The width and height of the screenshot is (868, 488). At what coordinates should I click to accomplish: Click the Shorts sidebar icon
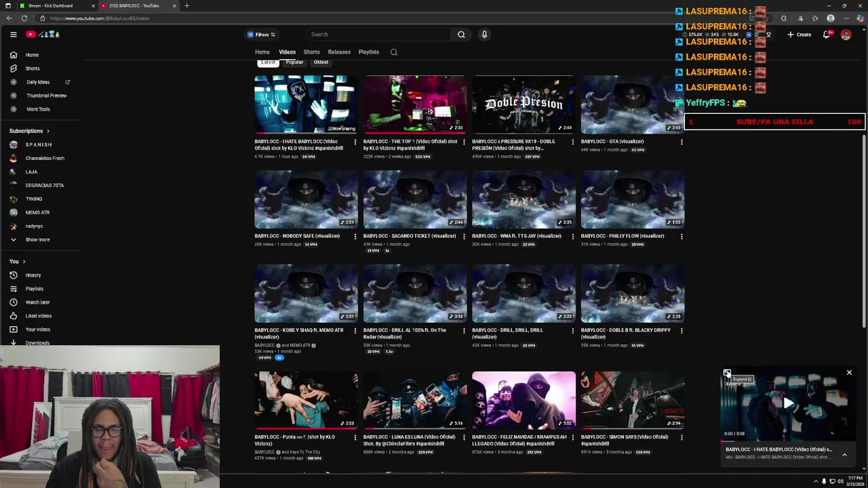[x=13, y=68]
